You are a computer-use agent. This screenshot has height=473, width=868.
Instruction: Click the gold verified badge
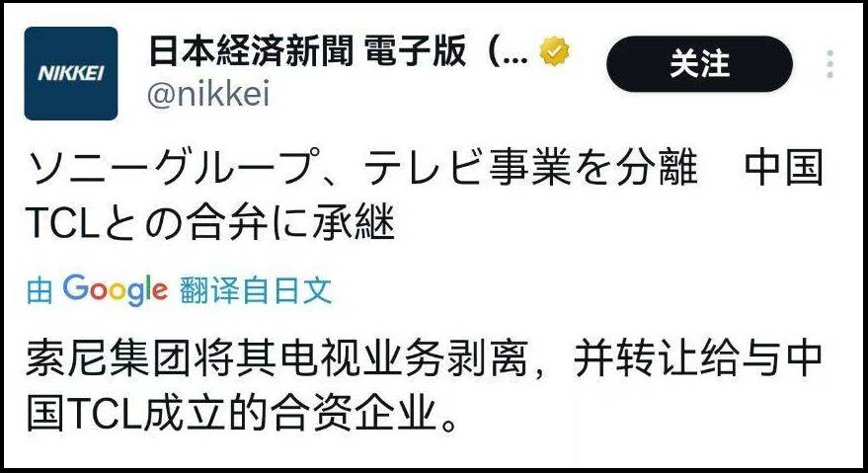click(x=560, y=52)
